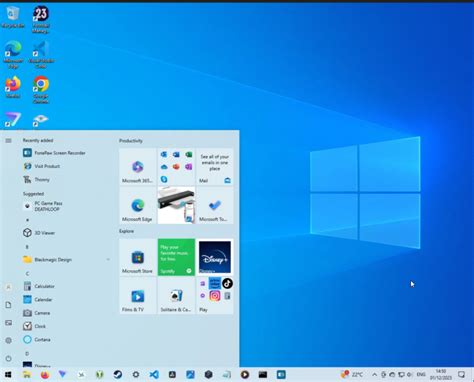
Task: Open the green Spotify tile
Action: pyautogui.click(x=176, y=257)
